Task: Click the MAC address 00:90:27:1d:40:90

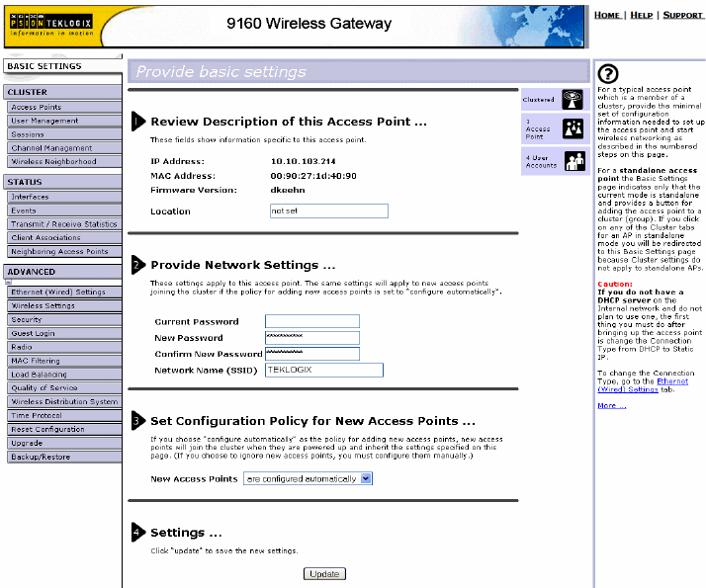Action: point(313,176)
